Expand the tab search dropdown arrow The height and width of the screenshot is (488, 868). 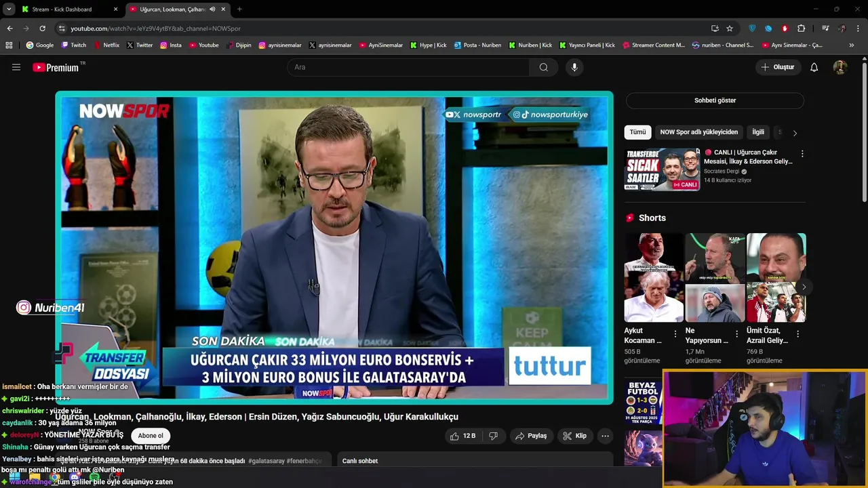click(x=9, y=9)
